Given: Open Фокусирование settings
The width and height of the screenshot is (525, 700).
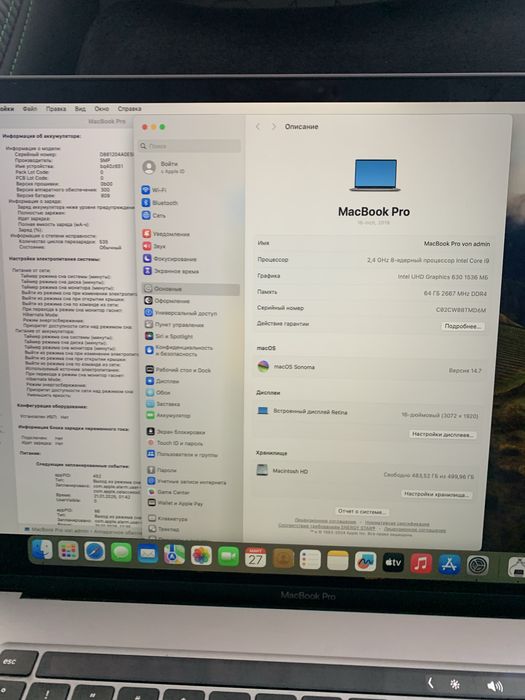Looking at the screenshot, I should (x=170, y=258).
